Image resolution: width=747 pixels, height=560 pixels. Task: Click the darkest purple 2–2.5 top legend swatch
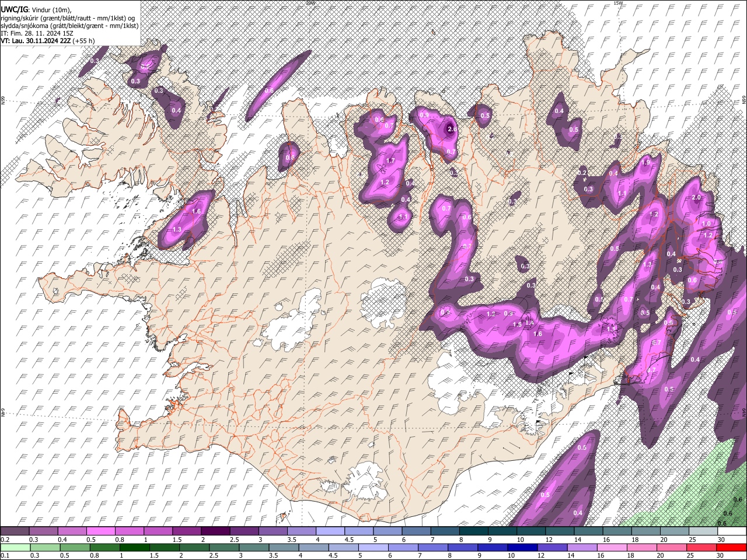[x=216, y=531]
